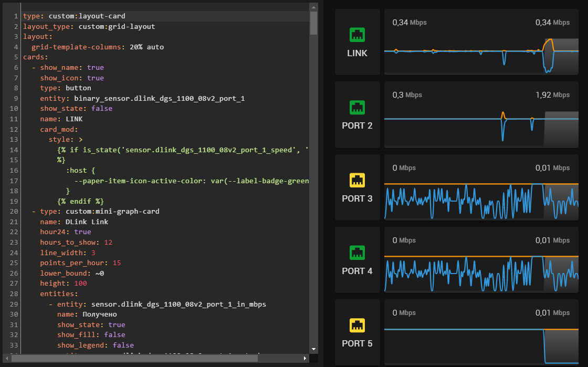Screen dimensions: 588x367
Task: Select the yellow ethernet icon for PORT 3
Action: pos(357,181)
